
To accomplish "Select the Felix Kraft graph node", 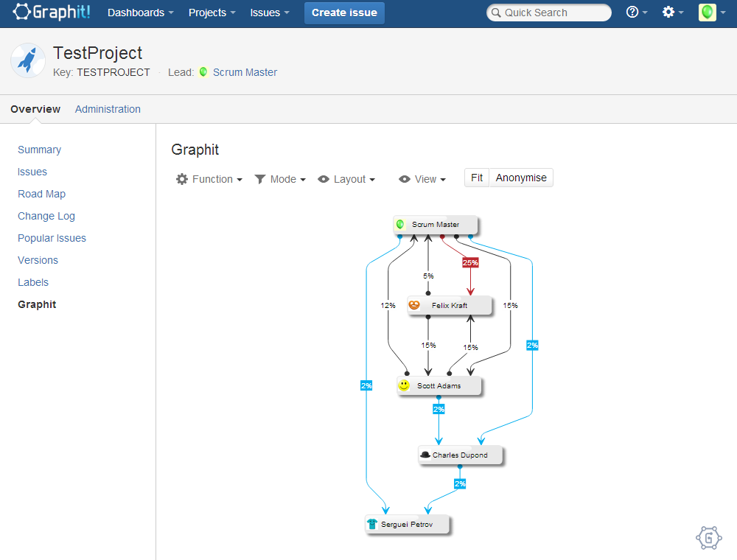I will [448, 305].
